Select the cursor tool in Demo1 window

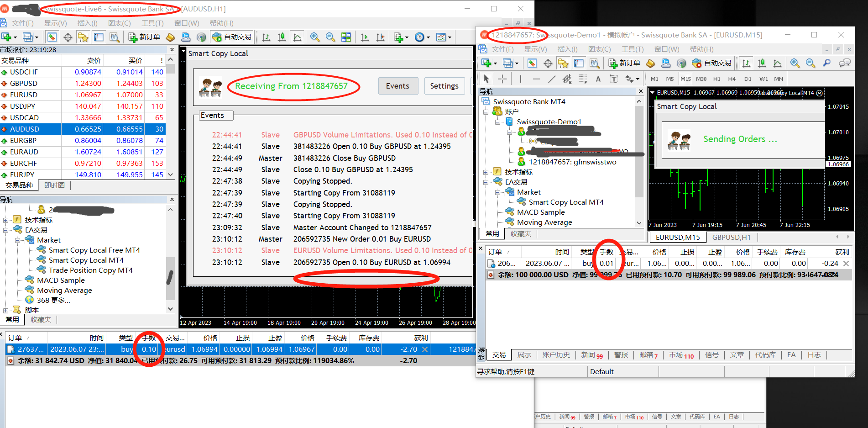486,79
